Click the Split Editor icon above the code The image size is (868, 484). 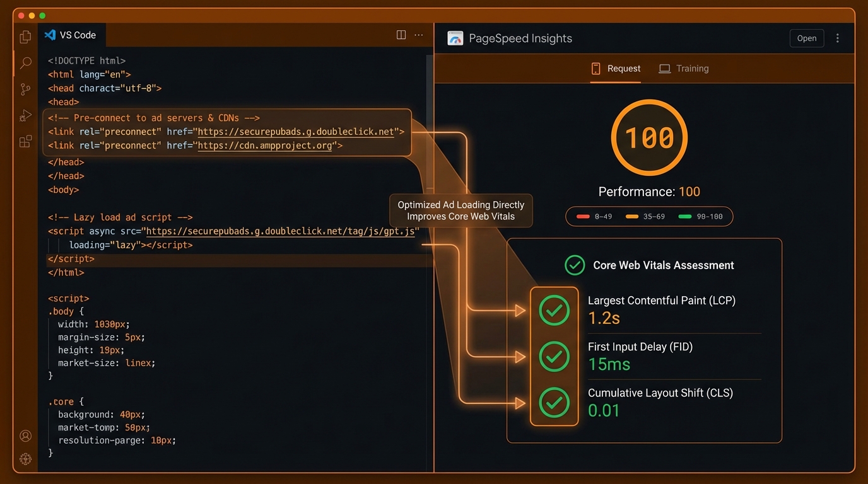click(x=401, y=35)
